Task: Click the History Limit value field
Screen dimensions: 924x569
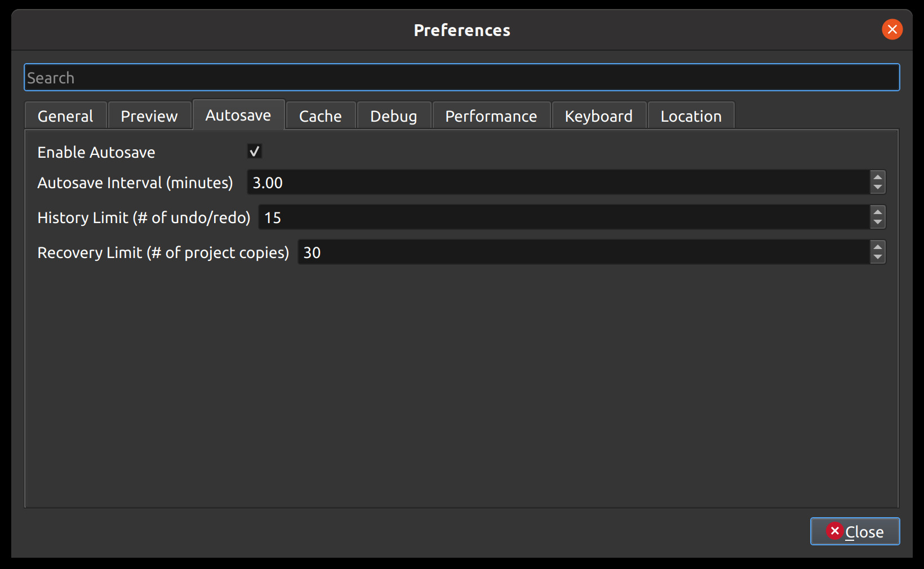Action: [x=563, y=217]
